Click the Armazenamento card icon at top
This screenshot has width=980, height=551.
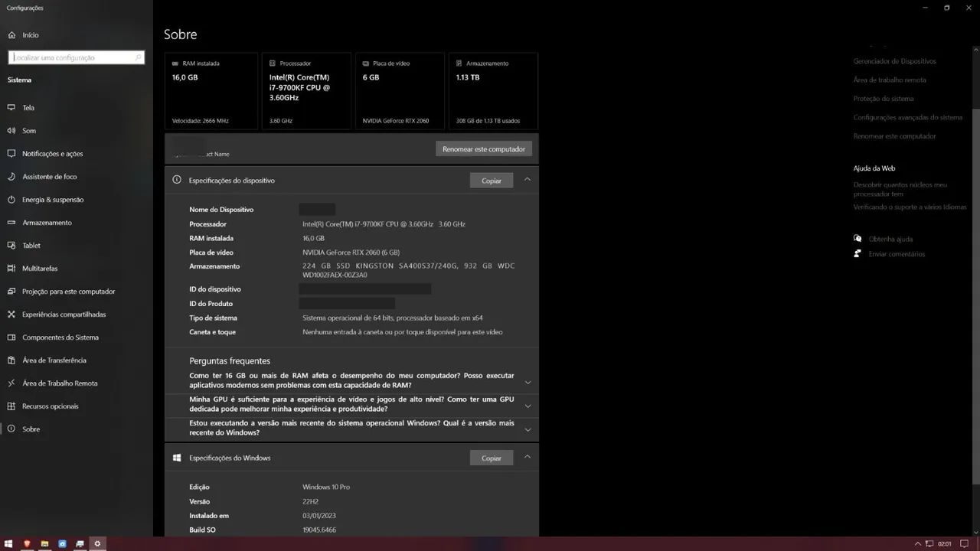coord(459,64)
